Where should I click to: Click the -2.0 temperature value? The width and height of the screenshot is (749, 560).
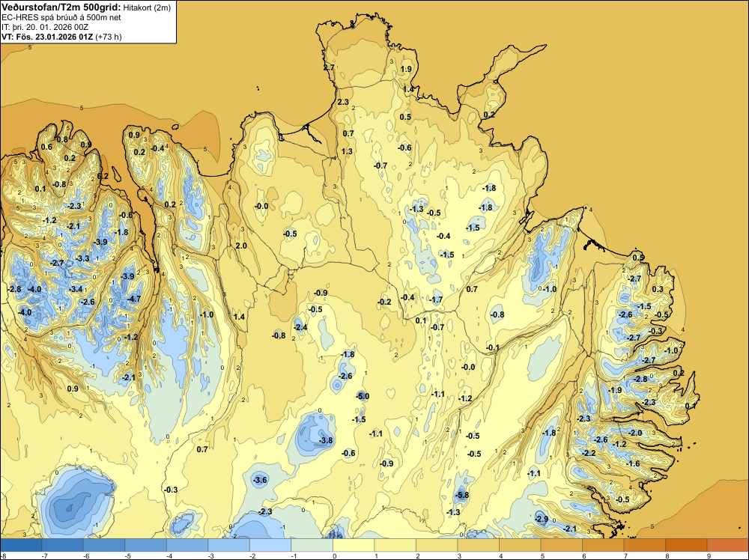[636, 433]
